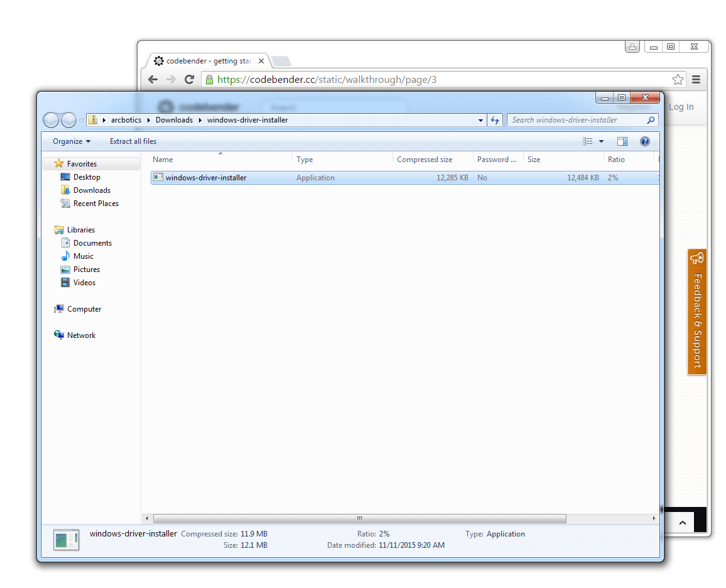Select the codebender browser tab
This screenshot has height=588, width=726.
pos(207,61)
